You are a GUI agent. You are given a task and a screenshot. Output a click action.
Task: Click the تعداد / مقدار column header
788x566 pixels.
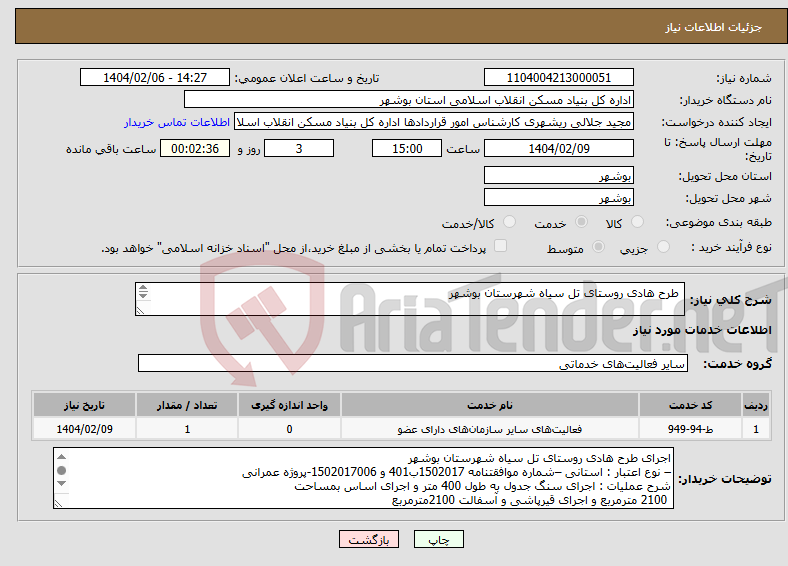pyautogui.click(x=187, y=405)
